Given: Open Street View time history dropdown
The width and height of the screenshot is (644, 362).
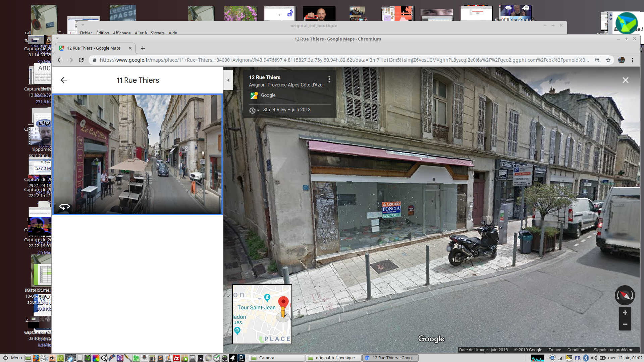Looking at the screenshot, I should pos(254,110).
